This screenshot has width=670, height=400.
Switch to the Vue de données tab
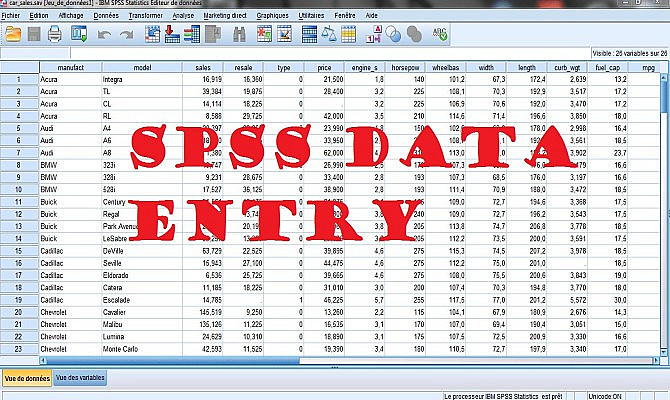[x=27, y=378]
